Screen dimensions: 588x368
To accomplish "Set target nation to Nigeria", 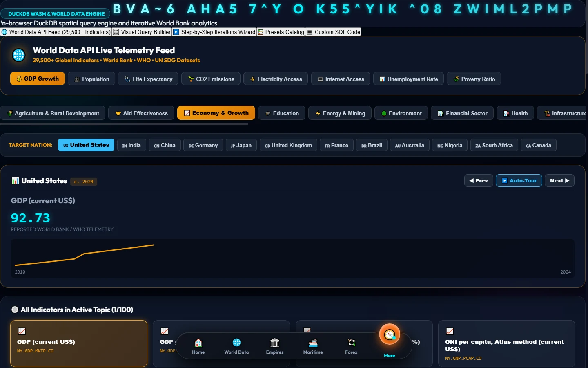I will [450, 145].
